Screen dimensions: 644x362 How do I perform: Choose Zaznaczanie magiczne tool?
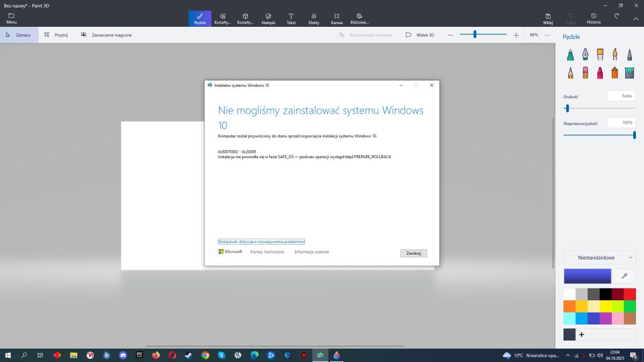click(x=106, y=35)
